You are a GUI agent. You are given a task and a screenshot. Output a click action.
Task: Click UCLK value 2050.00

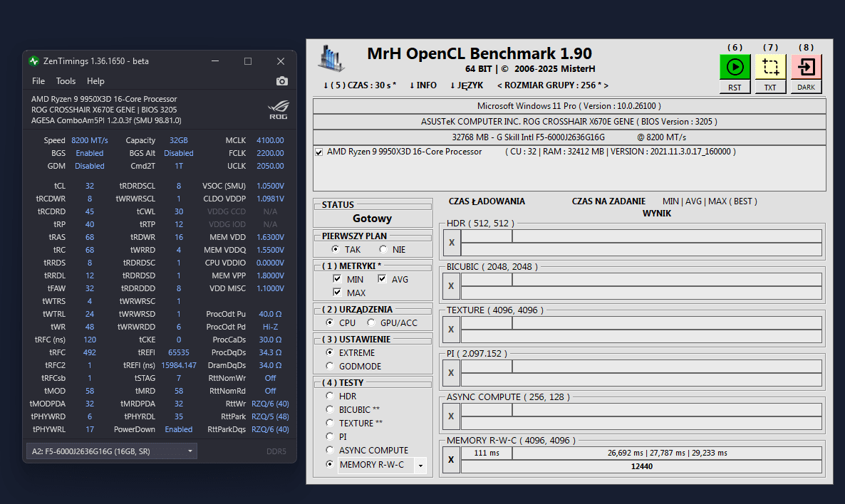[x=270, y=166]
